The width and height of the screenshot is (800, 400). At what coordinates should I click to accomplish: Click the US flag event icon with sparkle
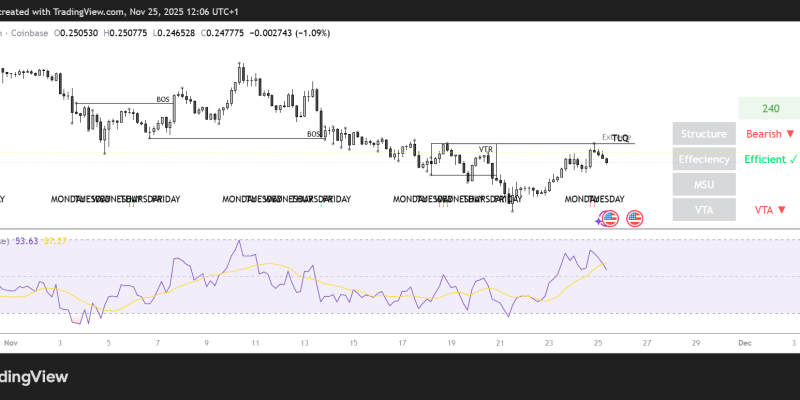coord(602,218)
